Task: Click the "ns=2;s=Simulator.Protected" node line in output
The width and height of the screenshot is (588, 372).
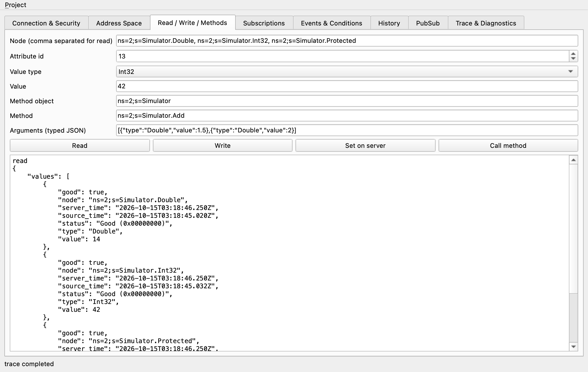Action: 129,341
